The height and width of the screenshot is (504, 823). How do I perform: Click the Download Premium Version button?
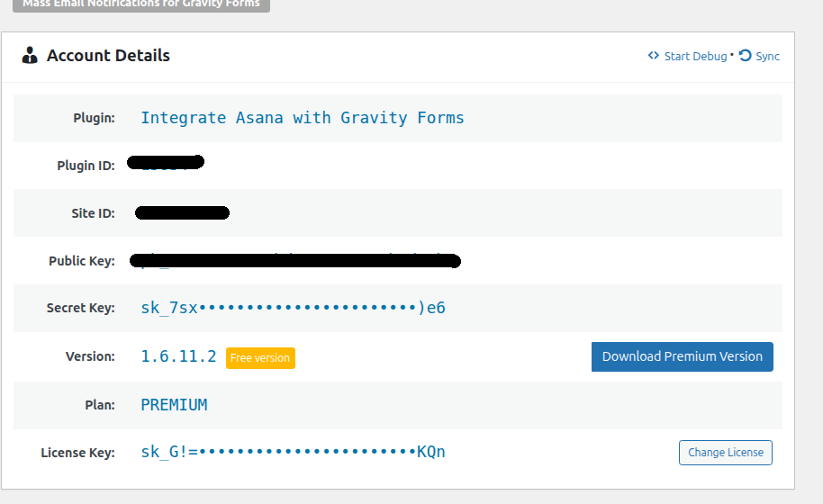[x=682, y=356]
